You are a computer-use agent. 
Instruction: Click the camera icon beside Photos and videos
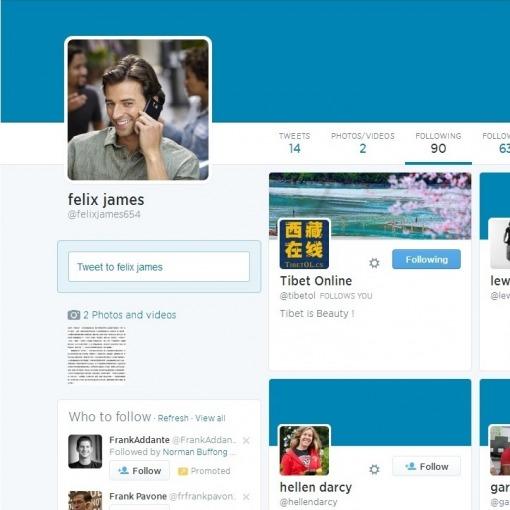(x=74, y=315)
